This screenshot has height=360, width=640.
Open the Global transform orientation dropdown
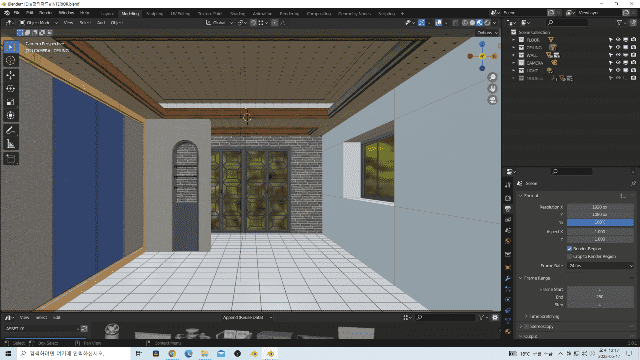tap(219, 23)
